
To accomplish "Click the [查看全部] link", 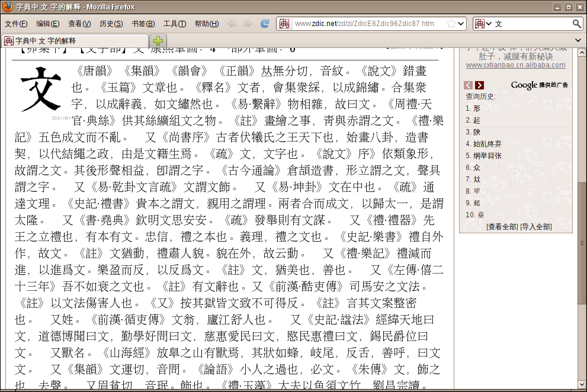I will tap(502, 227).
